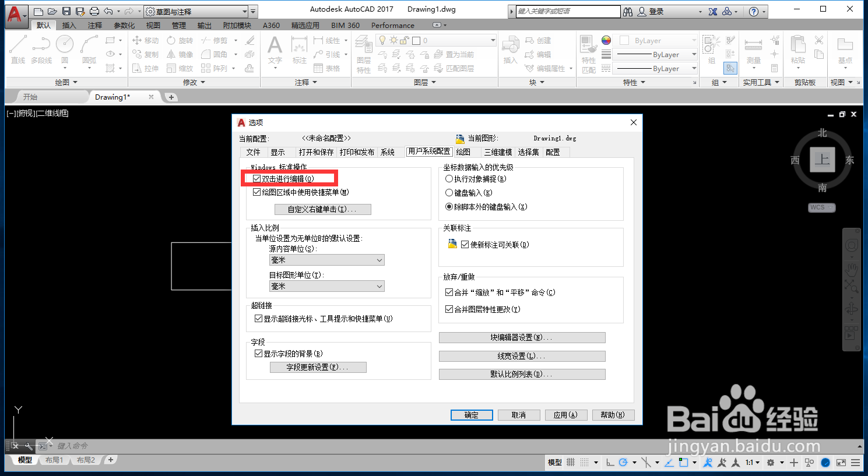Expand the 图层 panel title
Screen dimensions: 868x476
425,83
